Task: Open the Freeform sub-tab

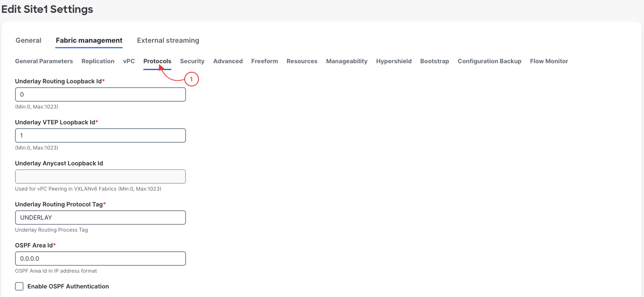Action: (265, 61)
